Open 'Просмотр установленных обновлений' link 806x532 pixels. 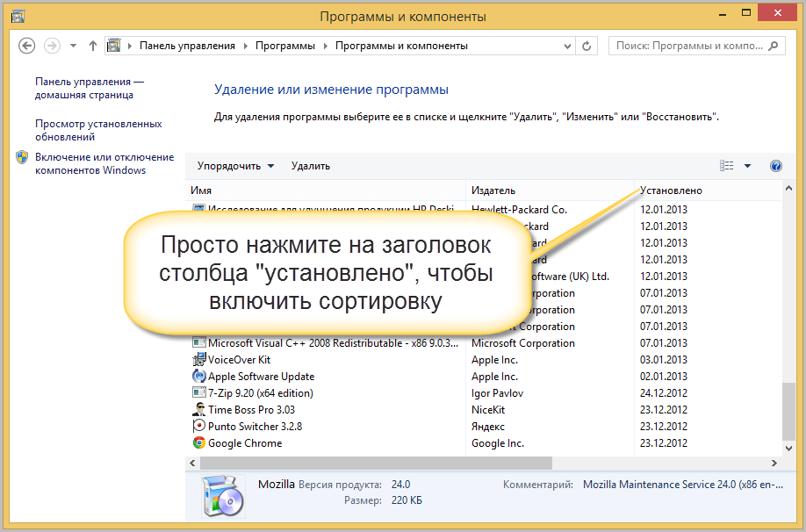tap(98, 130)
